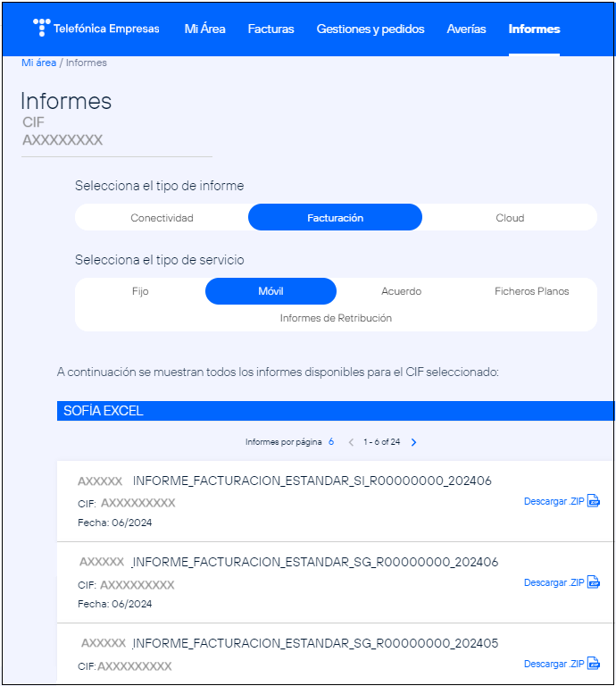Click the Telefónica Empresas logo icon
The image size is (616, 686).
[41, 28]
